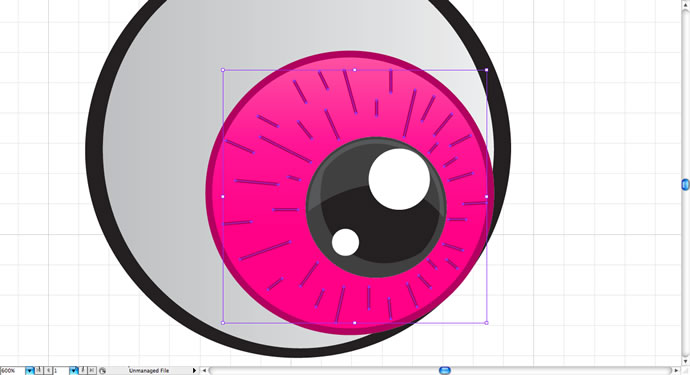Click the 'Unmanaged File' status text
The width and height of the screenshot is (690, 375).
tap(149, 371)
